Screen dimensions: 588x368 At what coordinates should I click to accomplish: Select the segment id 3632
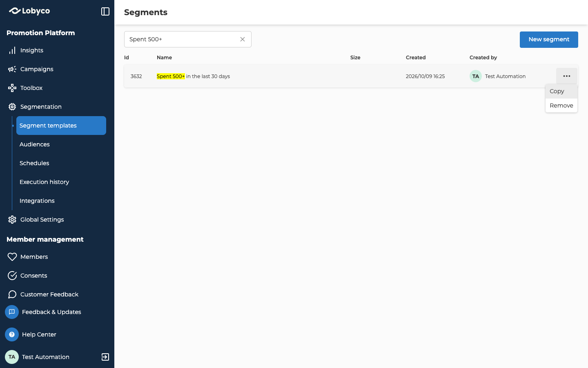pyautogui.click(x=136, y=76)
